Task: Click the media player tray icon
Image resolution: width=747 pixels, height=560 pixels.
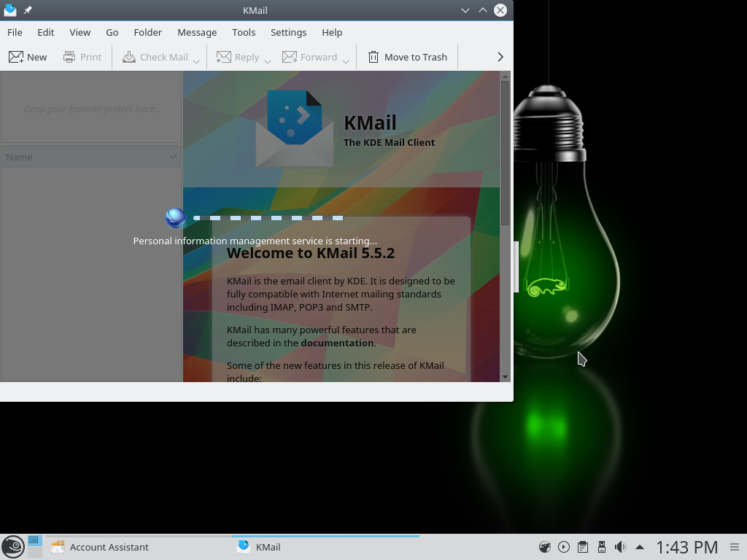Action: click(563, 547)
